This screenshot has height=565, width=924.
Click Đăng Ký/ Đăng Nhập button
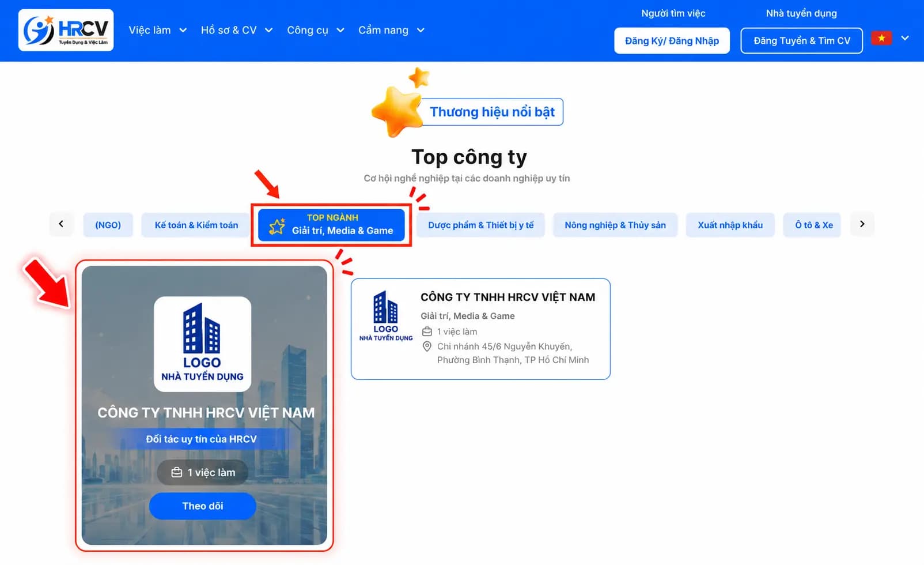tap(672, 40)
